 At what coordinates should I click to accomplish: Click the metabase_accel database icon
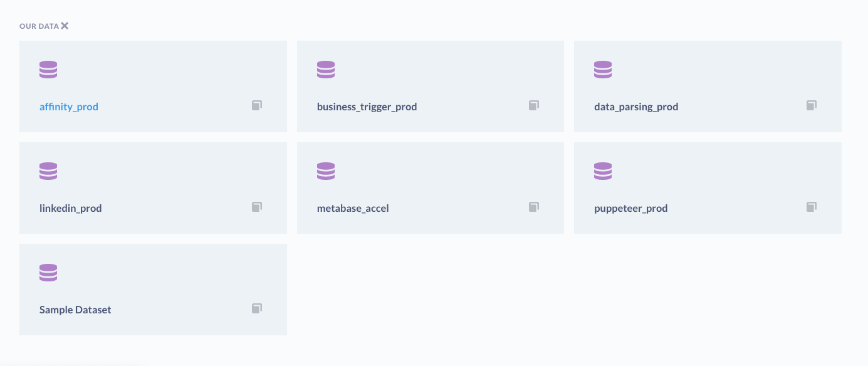click(x=326, y=171)
